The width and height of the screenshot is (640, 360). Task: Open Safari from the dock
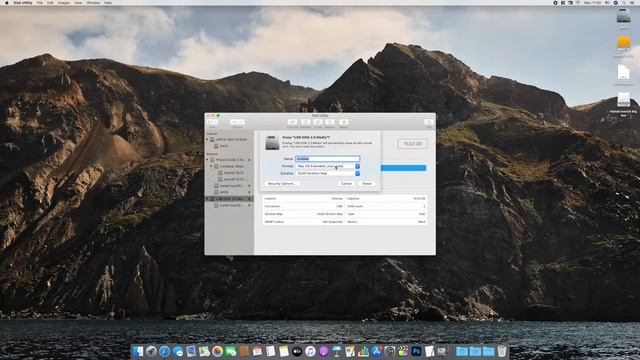point(164,351)
